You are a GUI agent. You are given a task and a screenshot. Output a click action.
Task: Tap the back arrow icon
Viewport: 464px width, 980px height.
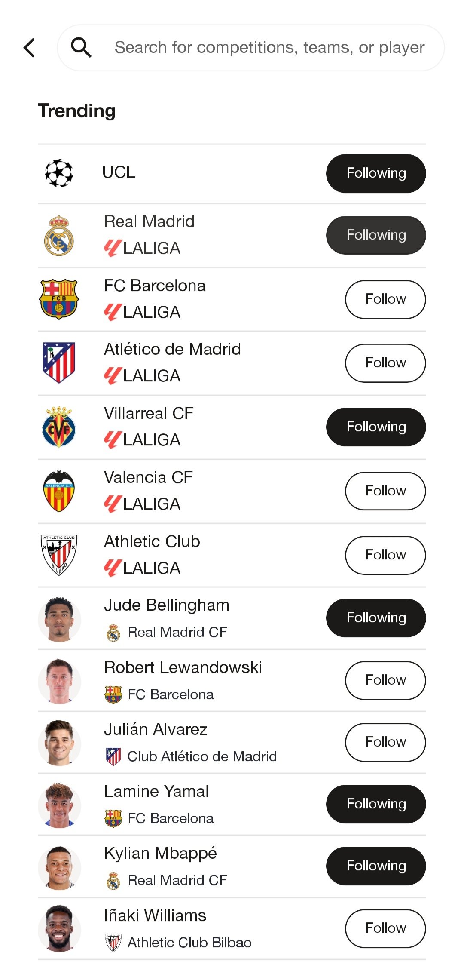click(x=29, y=48)
